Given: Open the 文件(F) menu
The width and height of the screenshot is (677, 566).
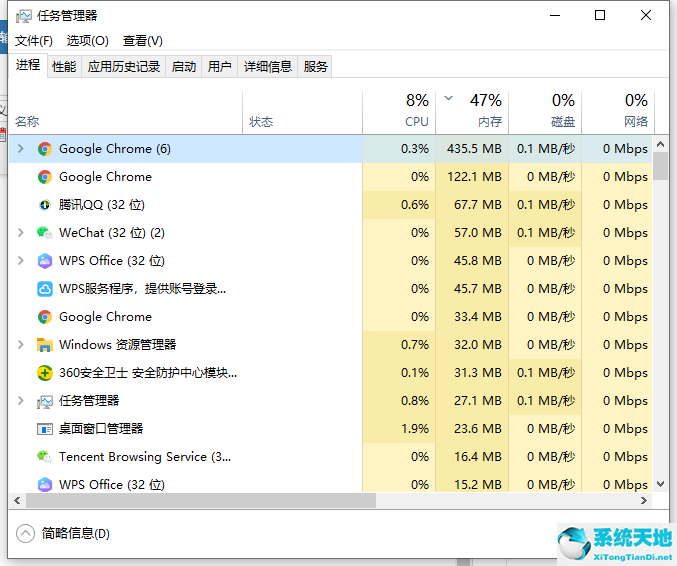Looking at the screenshot, I should tap(34, 41).
